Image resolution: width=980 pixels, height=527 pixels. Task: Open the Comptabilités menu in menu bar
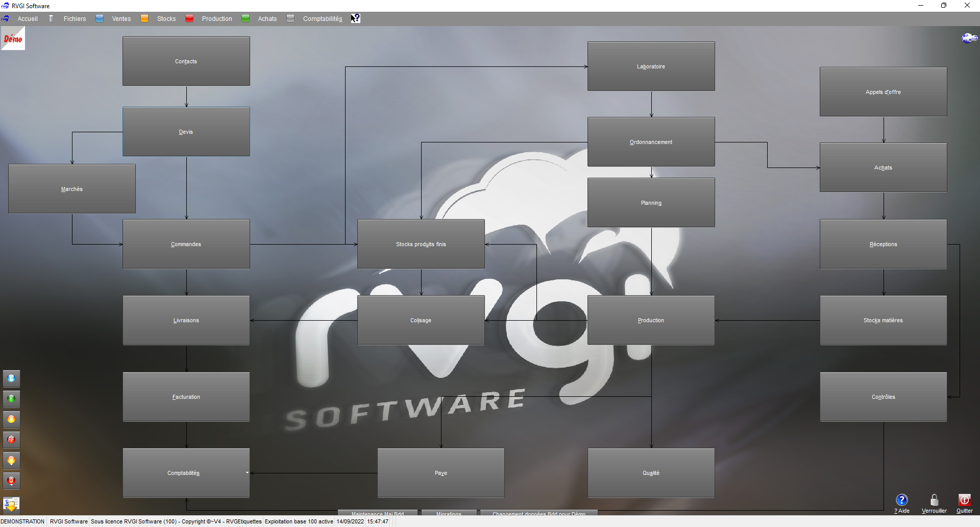tap(323, 19)
